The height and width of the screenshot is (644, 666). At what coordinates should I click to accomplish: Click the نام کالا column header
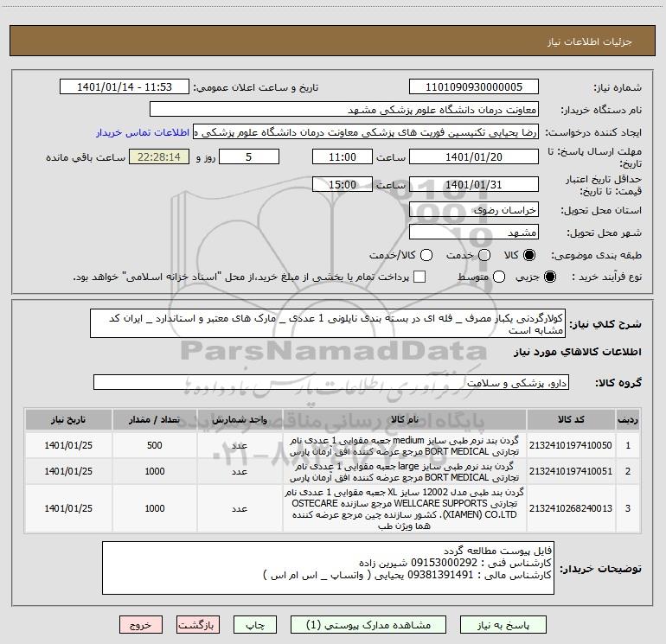(405, 419)
